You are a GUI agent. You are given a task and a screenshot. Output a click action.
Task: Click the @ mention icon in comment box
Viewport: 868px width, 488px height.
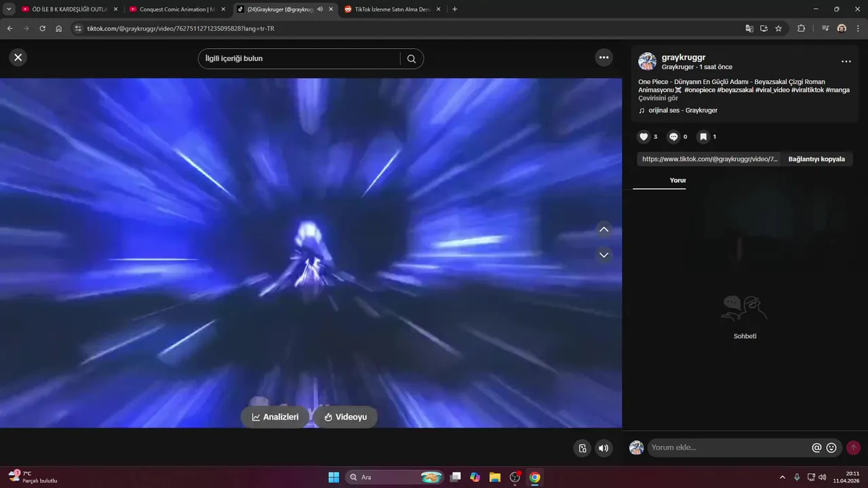pos(816,447)
